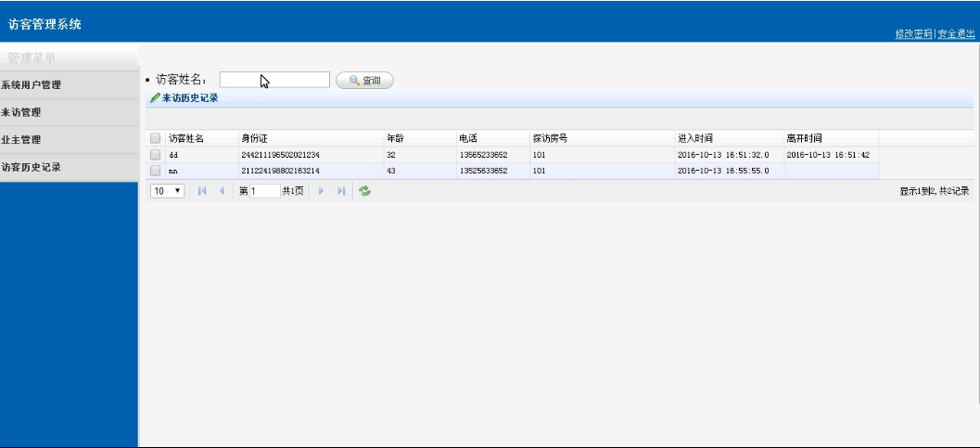
Task: Click the 访客管理系统 title
Action: click(x=45, y=25)
